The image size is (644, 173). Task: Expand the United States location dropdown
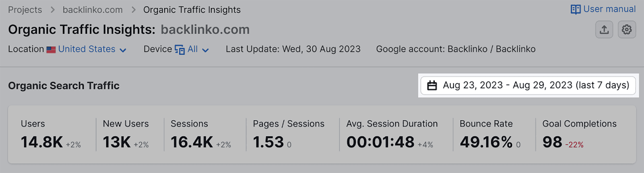click(x=123, y=50)
